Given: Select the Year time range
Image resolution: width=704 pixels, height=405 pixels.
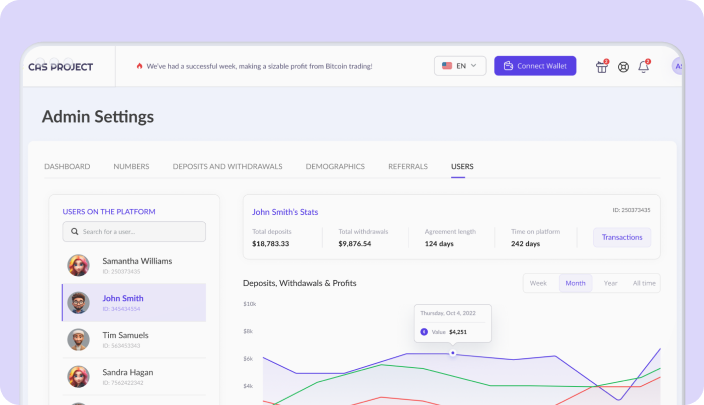Looking at the screenshot, I should coord(610,283).
